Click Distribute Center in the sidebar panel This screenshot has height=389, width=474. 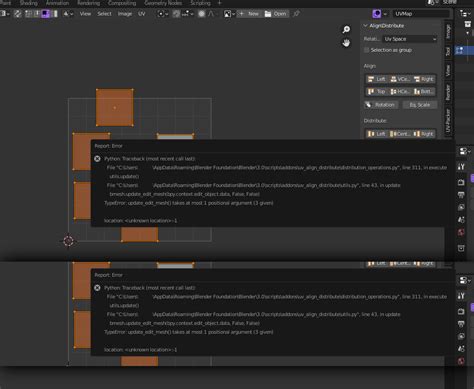pyautogui.click(x=400, y=134)
